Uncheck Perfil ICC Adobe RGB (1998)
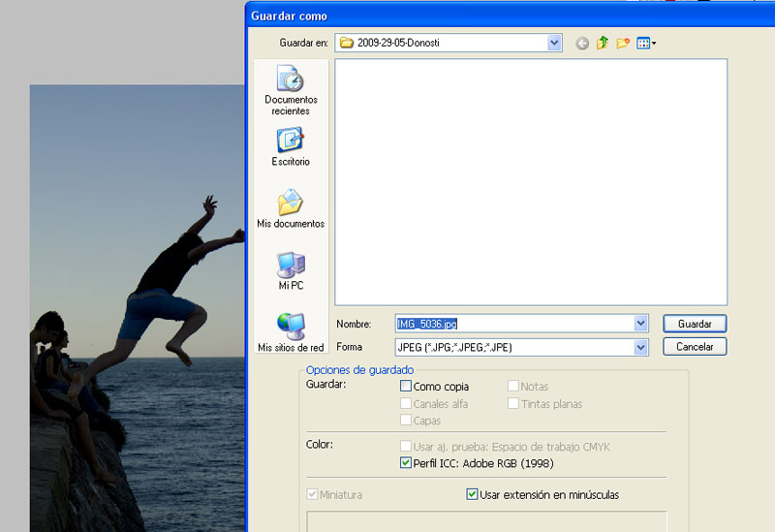This screenshot has width=775, height=532. pyautogui.click(x=406, y=463)
